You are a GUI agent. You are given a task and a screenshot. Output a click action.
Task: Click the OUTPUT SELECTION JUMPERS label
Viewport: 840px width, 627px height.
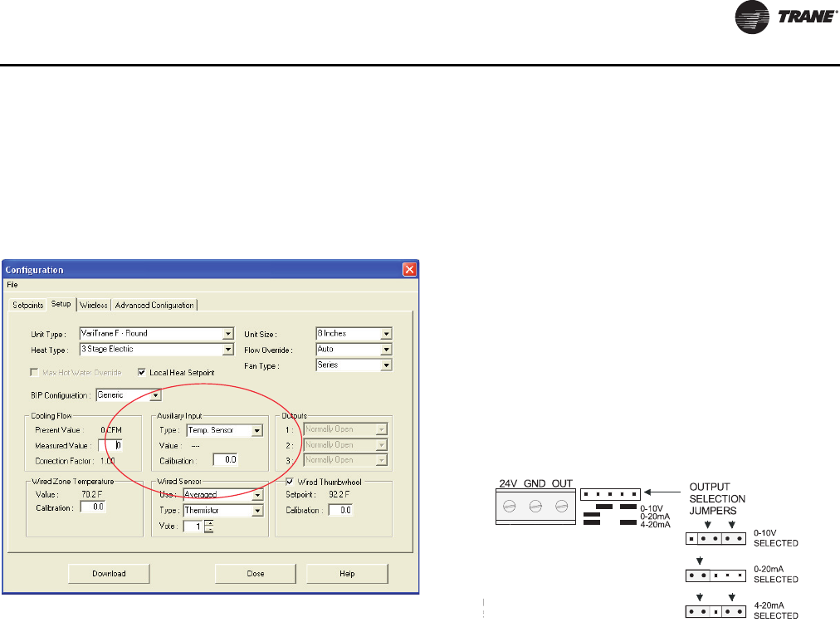click(717, 498)
